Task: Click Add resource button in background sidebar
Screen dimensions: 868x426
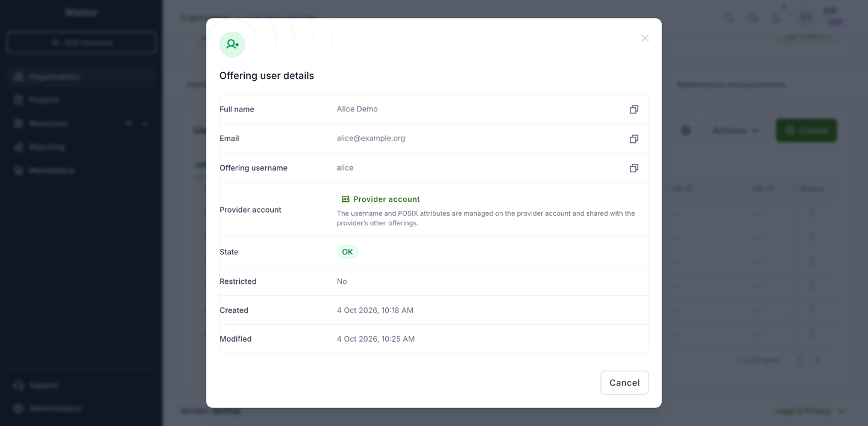Action: pyautogui.click(x=81, y=43)
